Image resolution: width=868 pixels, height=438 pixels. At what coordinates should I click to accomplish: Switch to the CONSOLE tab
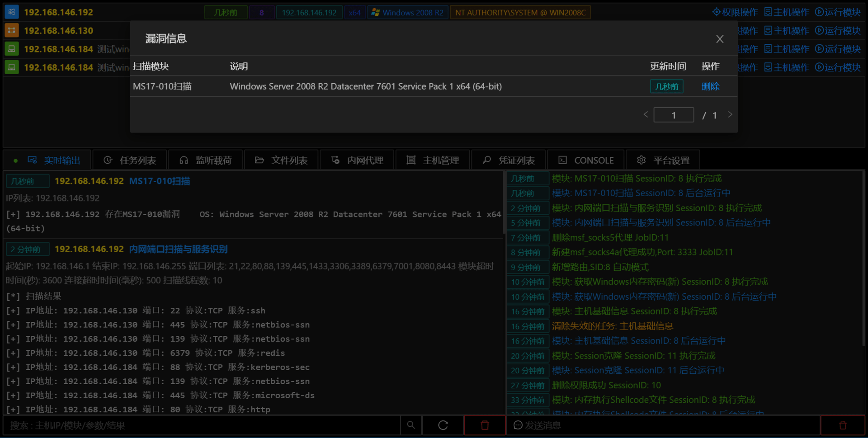pyautogui.click(x=586, y=160)
